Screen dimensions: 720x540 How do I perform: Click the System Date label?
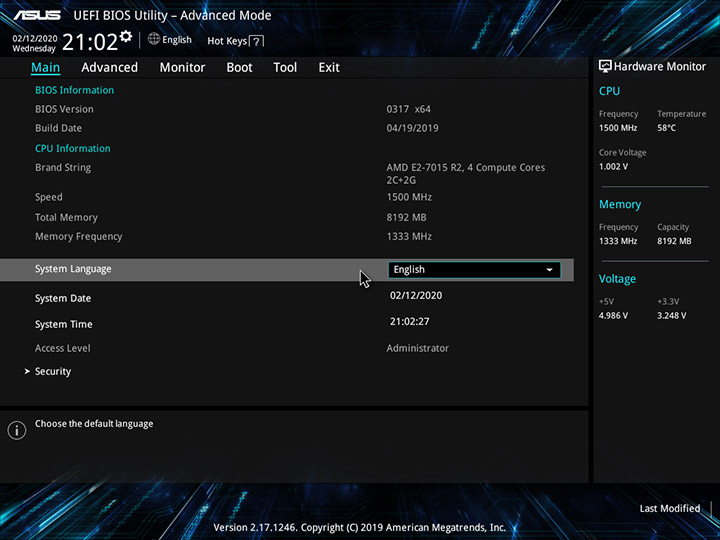[x=63, y=298]
